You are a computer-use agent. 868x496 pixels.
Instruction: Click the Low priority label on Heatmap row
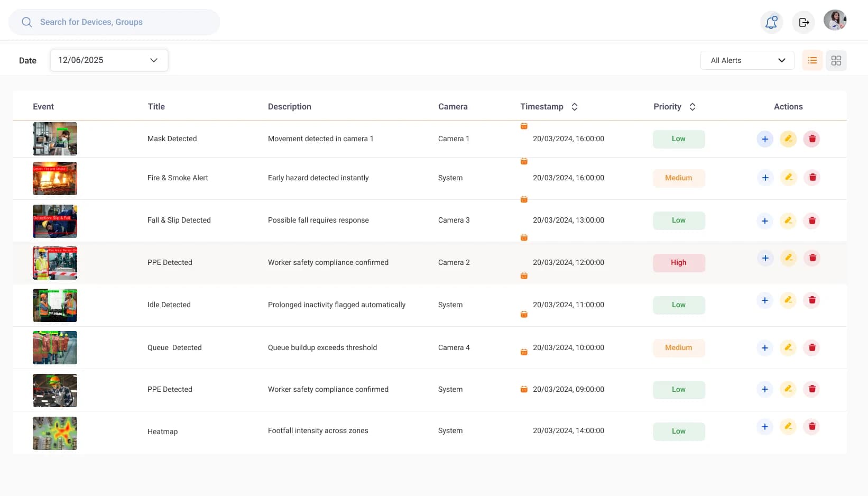pos(678,431)
